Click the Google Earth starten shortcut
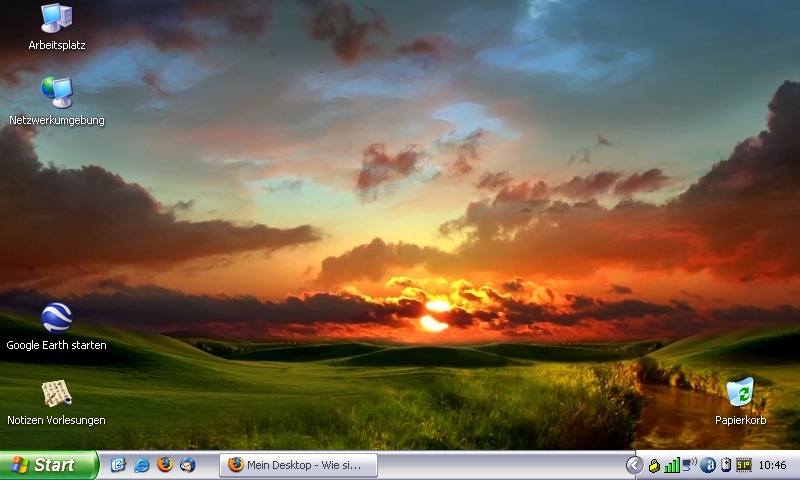The height and width of the screenshot is (480, 800). [56, 318]
